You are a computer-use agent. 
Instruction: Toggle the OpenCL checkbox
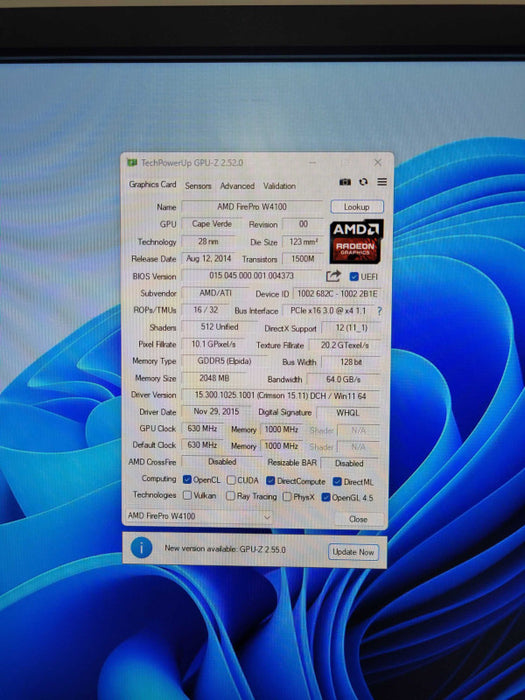point(187,480)
